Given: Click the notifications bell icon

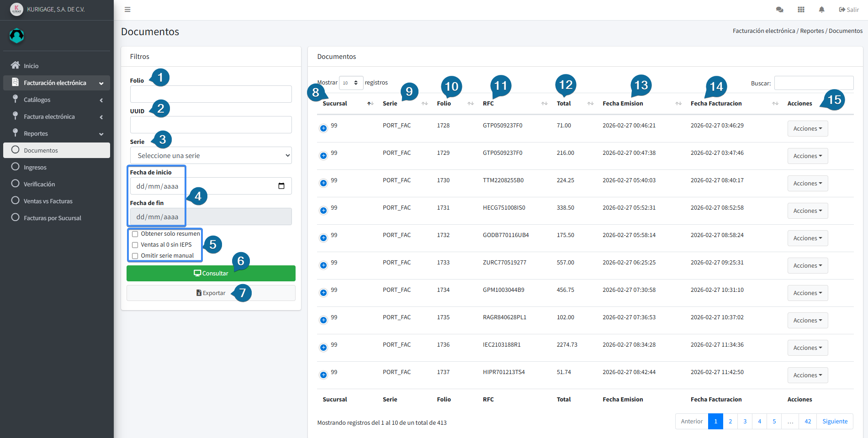Looking at the screenshot, I should 821,10.
